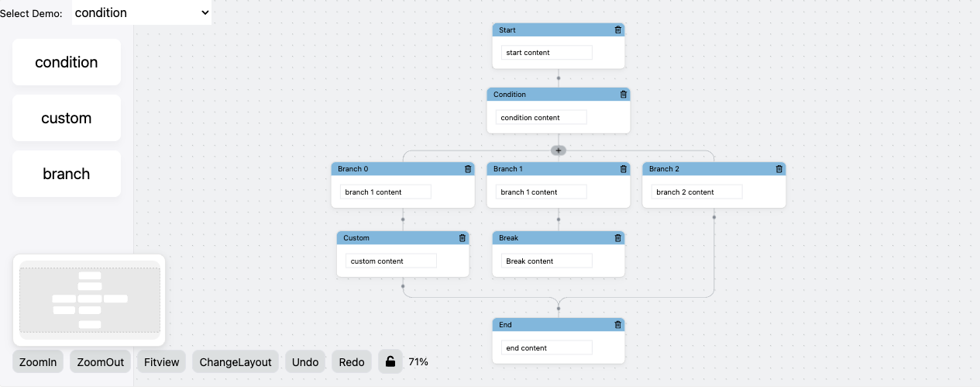
Task: Click trash icon on Break node
Action: tap(617, 238)
